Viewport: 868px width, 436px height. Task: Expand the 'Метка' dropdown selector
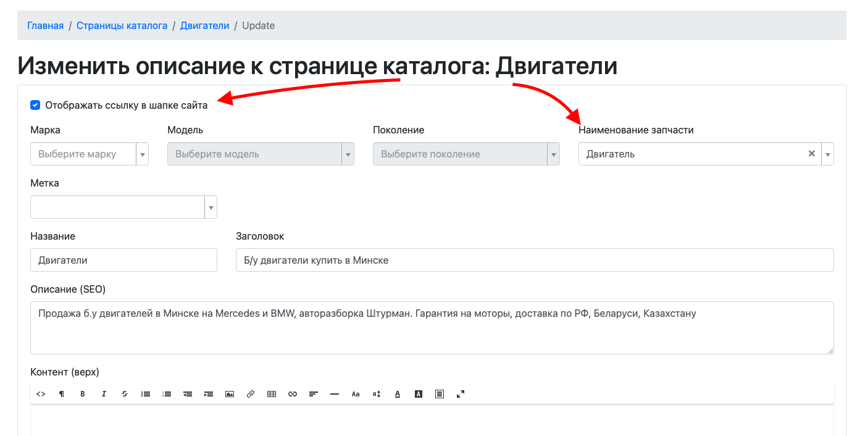tap(211, 207)
